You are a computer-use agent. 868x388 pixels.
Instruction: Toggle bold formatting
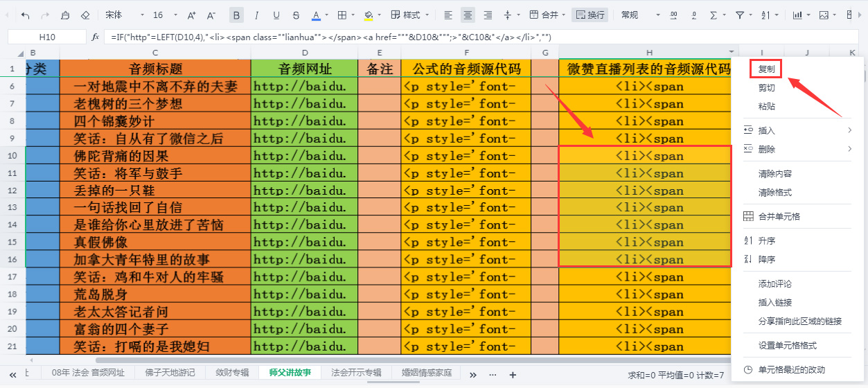click(237, 15)
